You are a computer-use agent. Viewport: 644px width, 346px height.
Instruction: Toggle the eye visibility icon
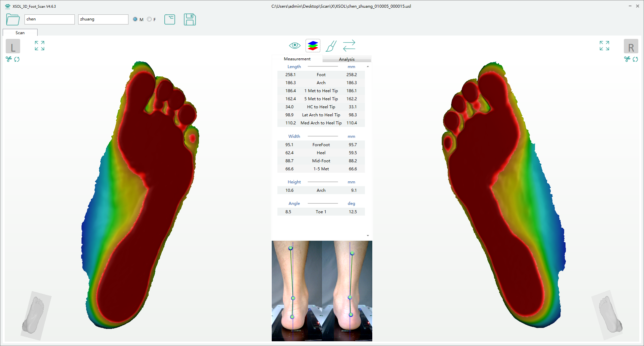pyautogui.click(x=294, y=46)
